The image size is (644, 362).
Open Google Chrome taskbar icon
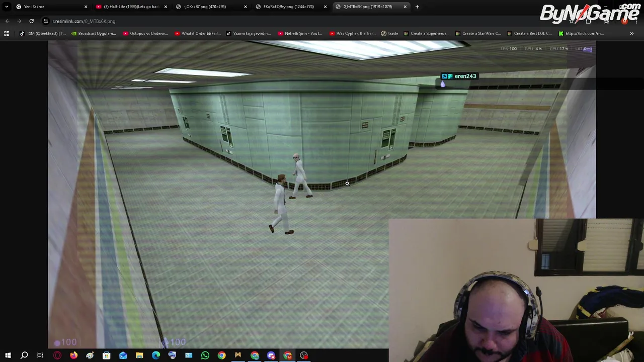[x=221, y=355]
